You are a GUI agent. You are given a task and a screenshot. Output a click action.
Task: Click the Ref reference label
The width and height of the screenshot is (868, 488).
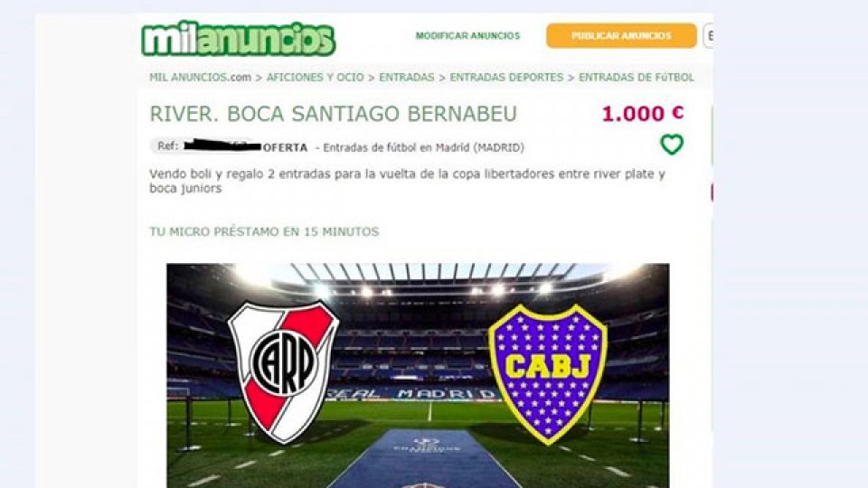coord(168,146)
